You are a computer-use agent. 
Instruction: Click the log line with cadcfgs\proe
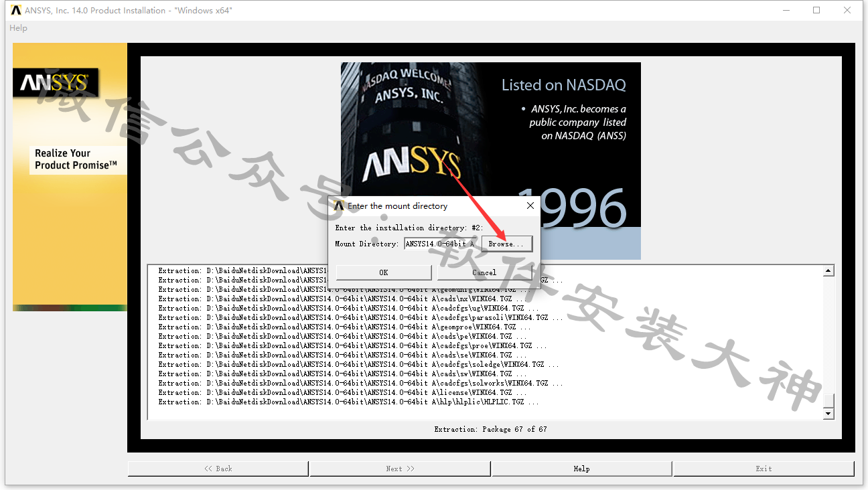[352, 346]
